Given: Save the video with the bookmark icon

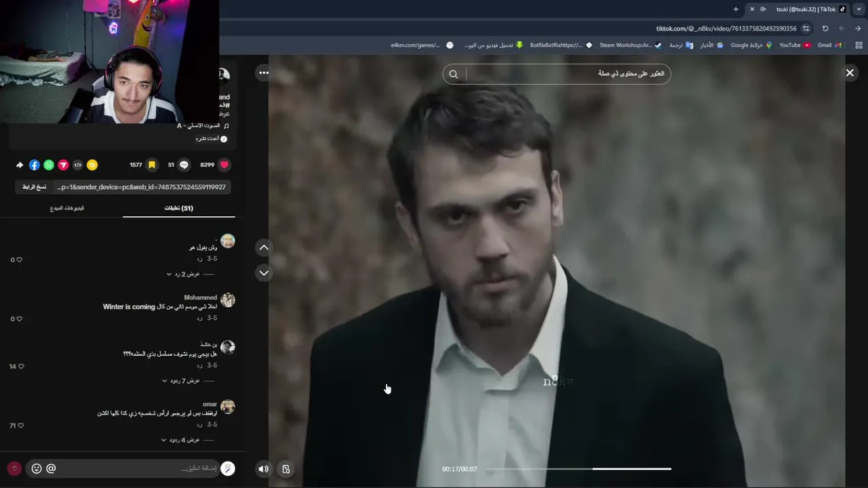Looking at the screenshot, I should (x=152, y=165).
